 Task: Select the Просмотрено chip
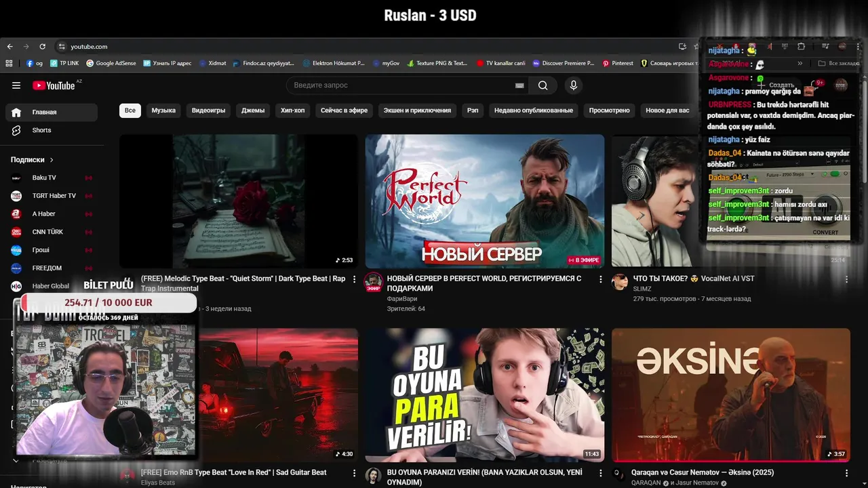pyautogui.click(x=609, y=110)
